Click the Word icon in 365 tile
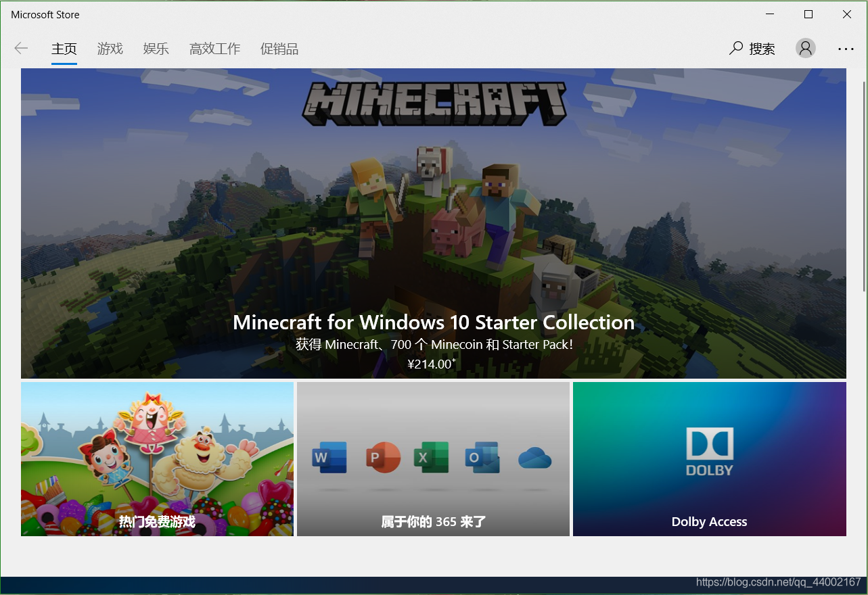Screen dimensions: 868x595 click(x=329, y=458)
